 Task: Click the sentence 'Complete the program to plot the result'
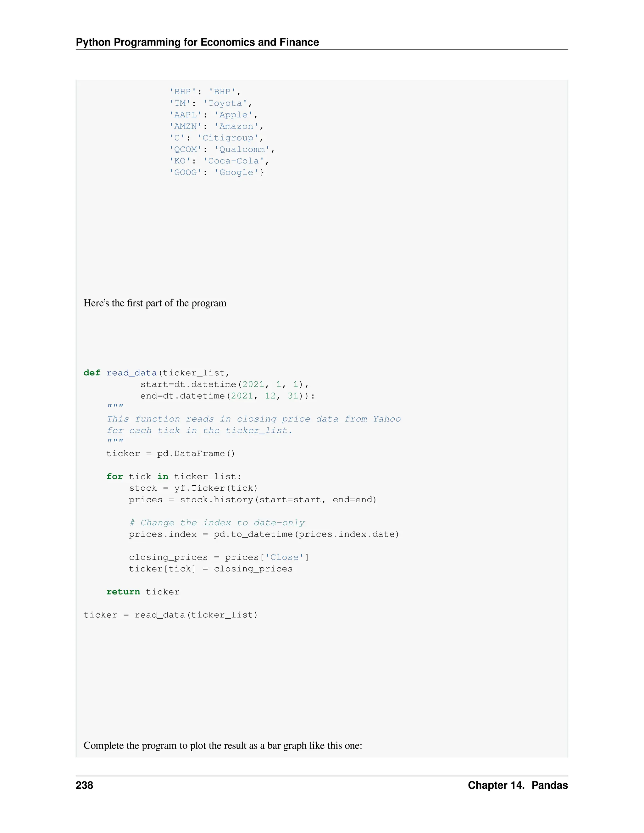(223, 746)
